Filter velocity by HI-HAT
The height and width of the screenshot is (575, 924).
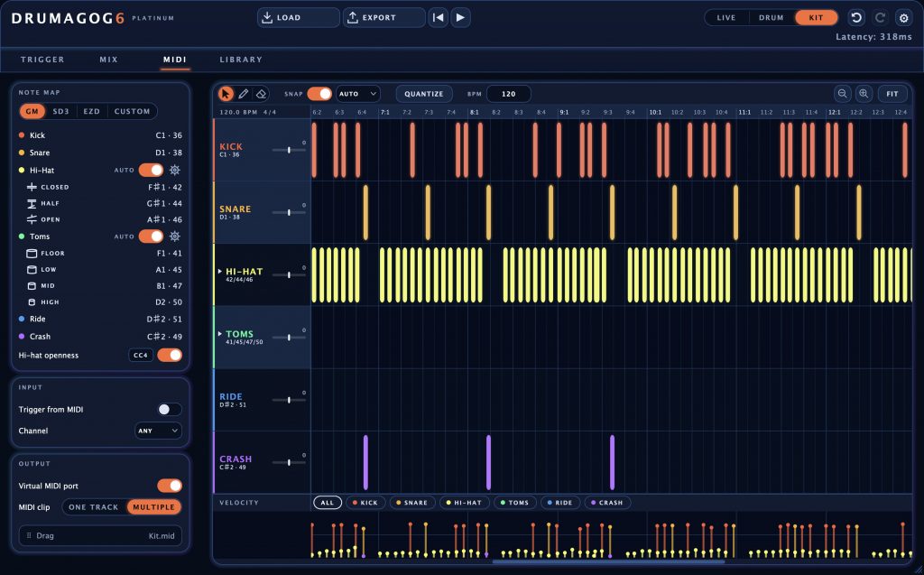coord(465,503)
